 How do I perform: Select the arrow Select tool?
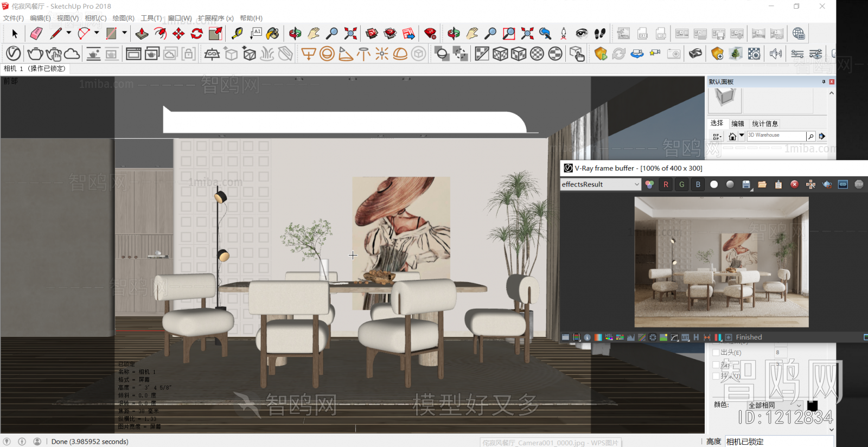point(15,34)
